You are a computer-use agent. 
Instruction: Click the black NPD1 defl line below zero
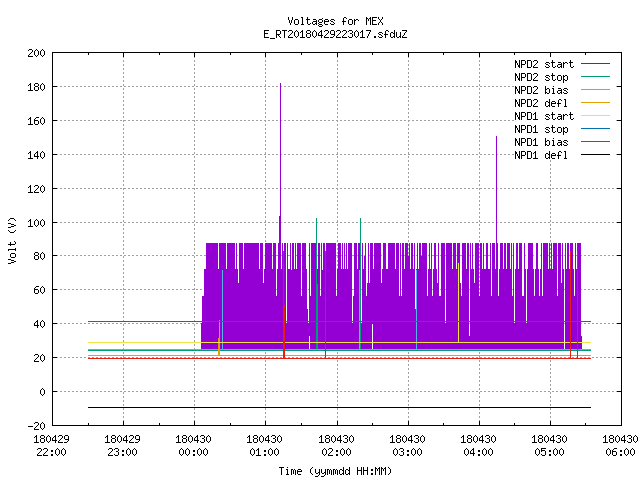tap(340, 407)
